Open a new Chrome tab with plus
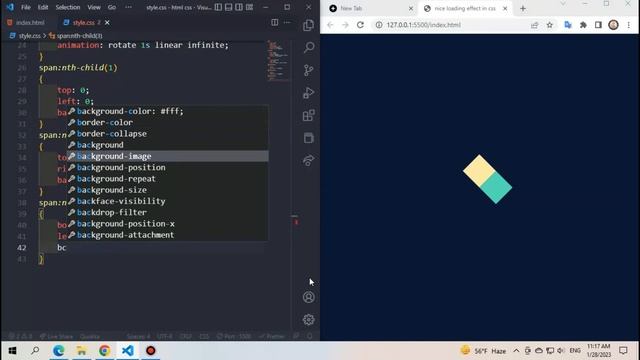This screenshot has width=640, height=360. 523,8
